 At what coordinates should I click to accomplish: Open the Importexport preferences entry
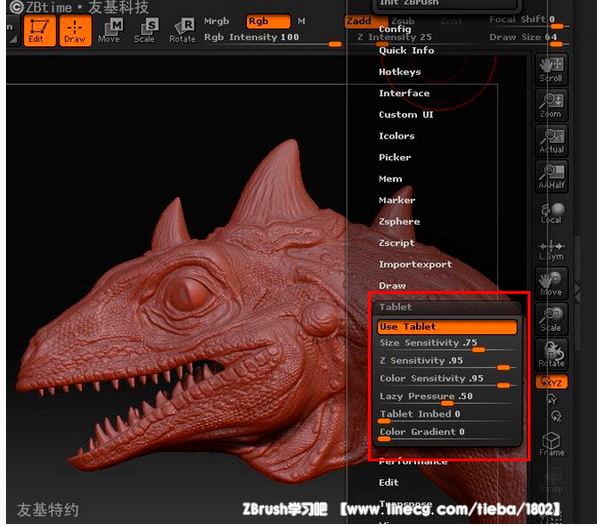415,264
